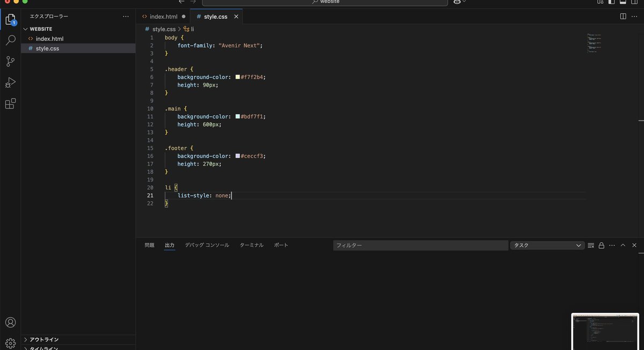
Task: Close the style.css editor tab
Action: 236,17
